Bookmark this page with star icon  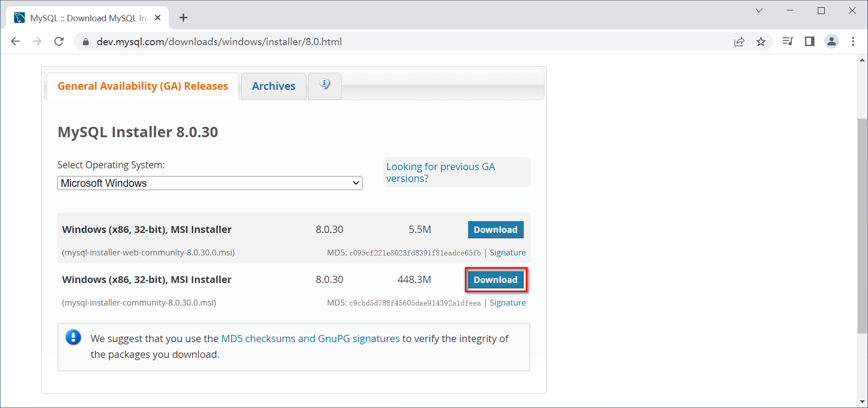click(761, 42)
